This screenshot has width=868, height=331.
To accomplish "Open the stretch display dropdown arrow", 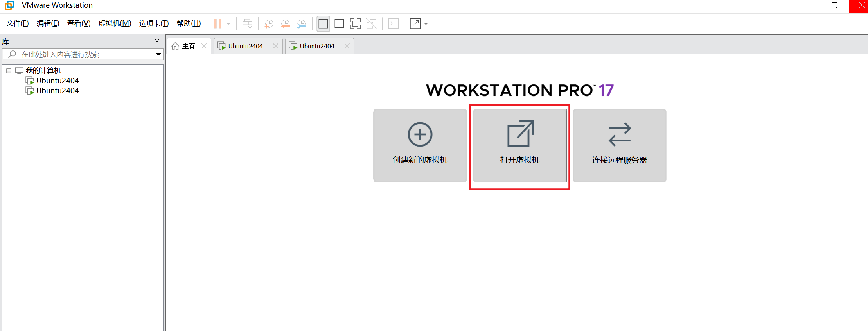I will click(426, 24).
